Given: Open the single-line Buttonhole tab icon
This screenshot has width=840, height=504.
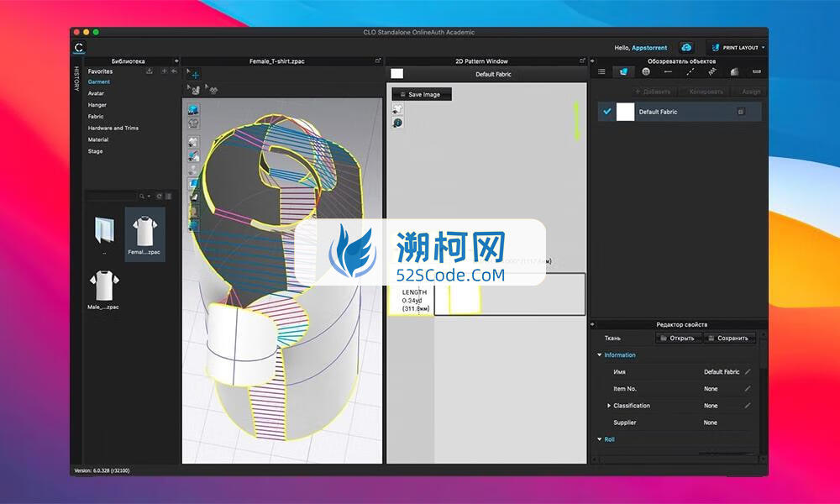Looking at the screenshot, I should tap(668, 71).
